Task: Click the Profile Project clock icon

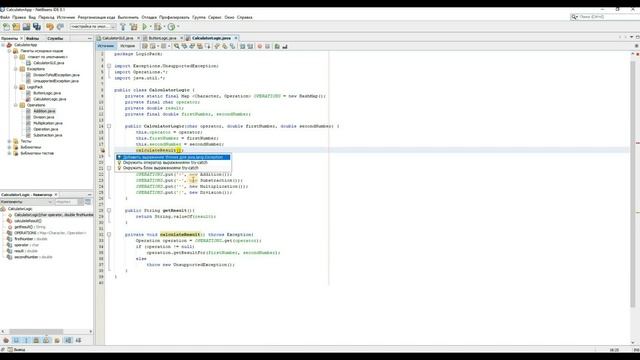Action: pyautogui.click(x=171, y=27)
